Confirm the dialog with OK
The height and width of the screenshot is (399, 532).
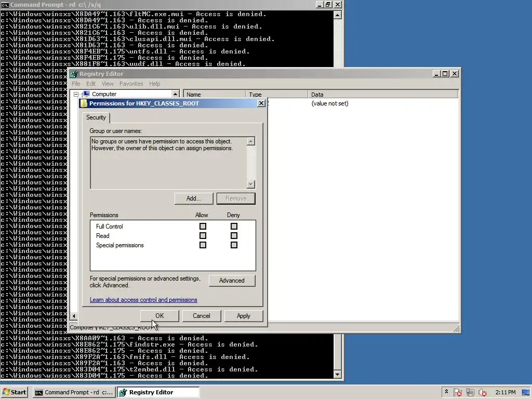[159, 316]
